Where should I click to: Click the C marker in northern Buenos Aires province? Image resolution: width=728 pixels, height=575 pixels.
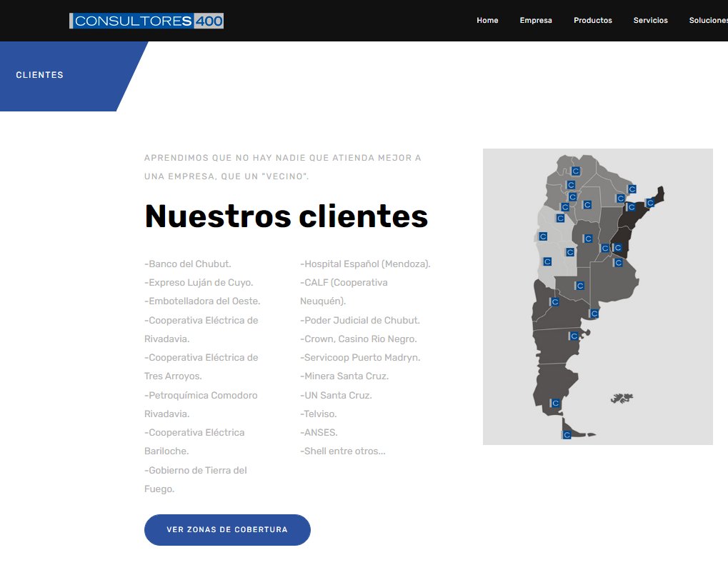point(618,263)
